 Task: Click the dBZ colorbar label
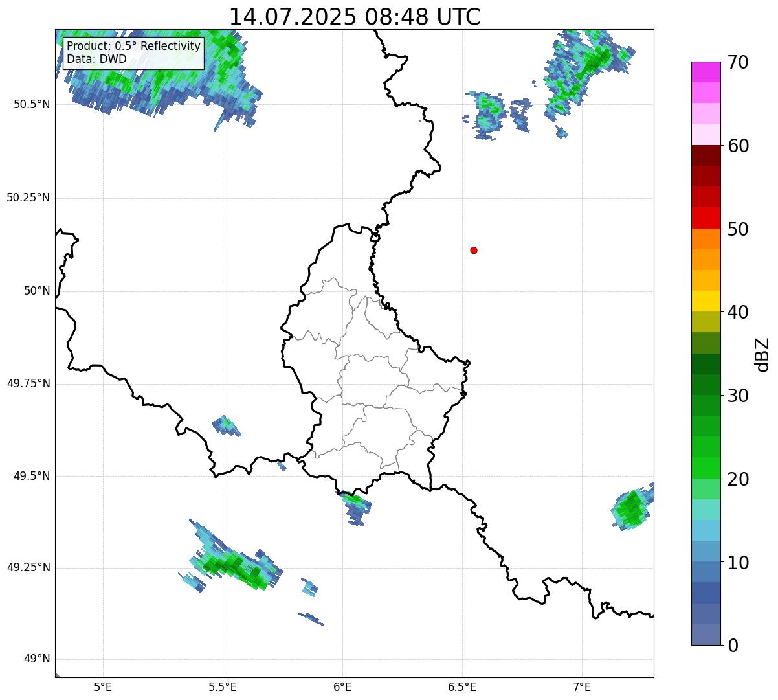point(762,354)
